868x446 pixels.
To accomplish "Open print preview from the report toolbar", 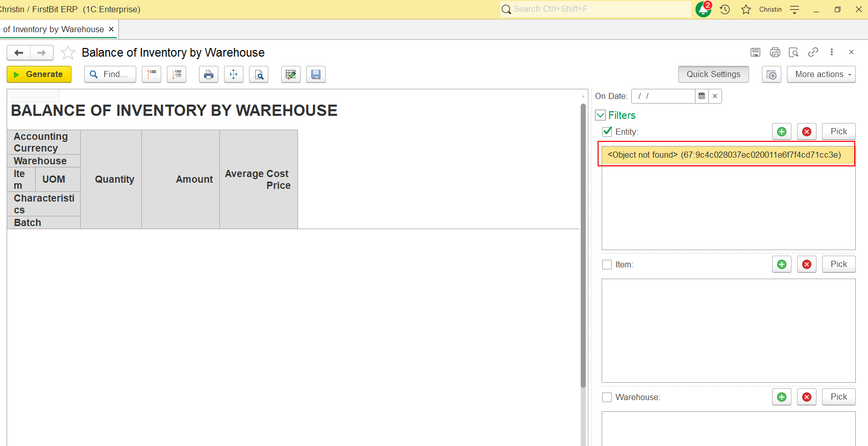I will 259,75.
